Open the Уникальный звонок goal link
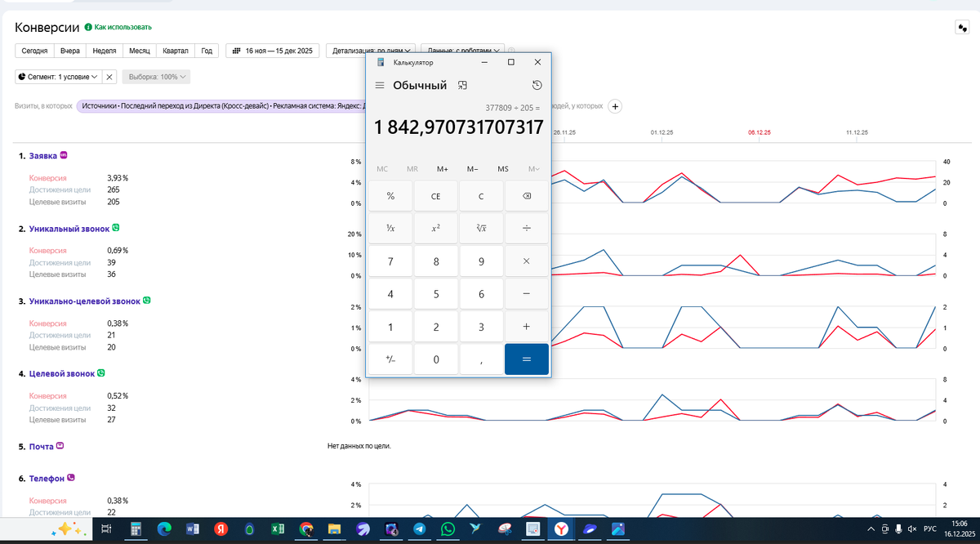The width and height of the screenshot is (980, 544). [x=69, y=229]
